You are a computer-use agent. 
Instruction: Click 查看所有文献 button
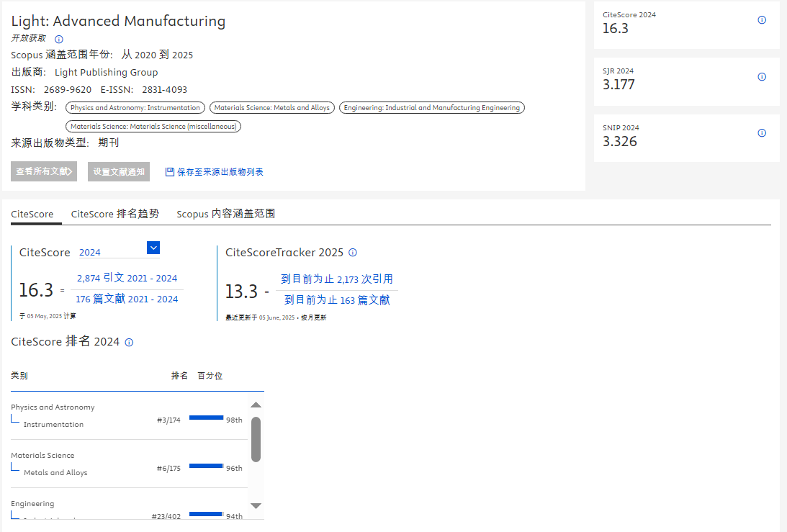point(44,172)
